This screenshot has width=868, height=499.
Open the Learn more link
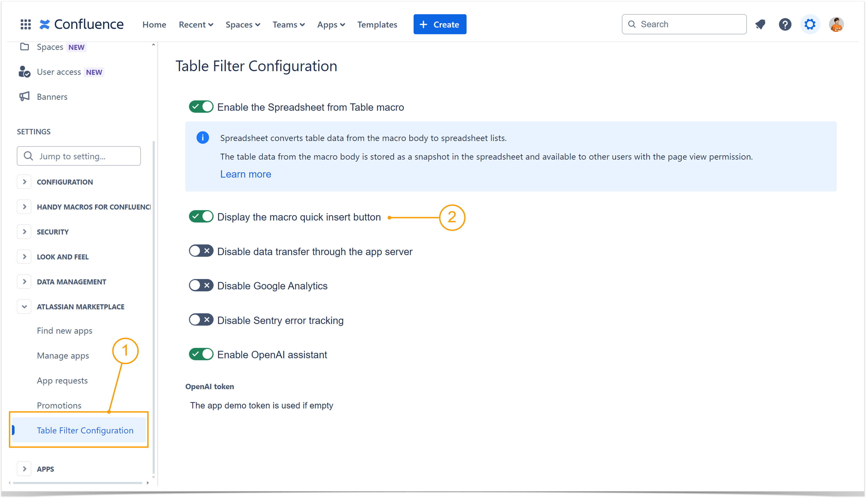click(245, 174)
